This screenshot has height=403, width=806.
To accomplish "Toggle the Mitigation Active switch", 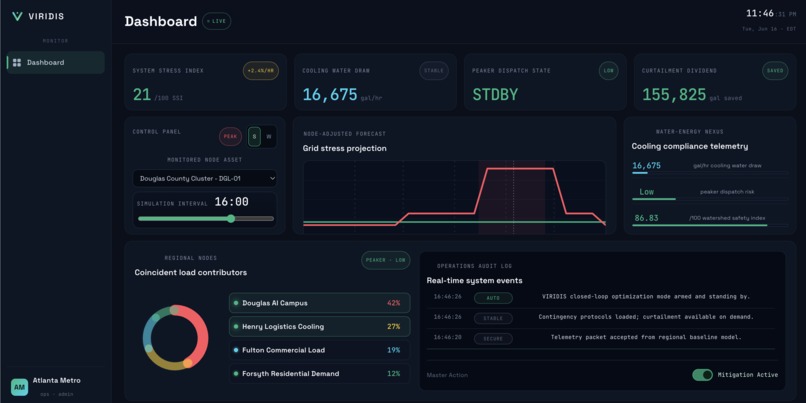I will click(703, 375).
